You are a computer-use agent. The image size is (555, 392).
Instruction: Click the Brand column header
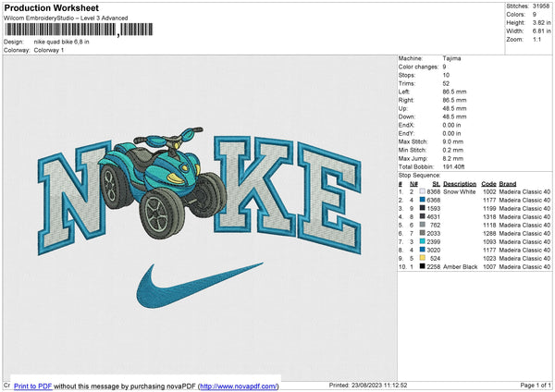point(508,183)
